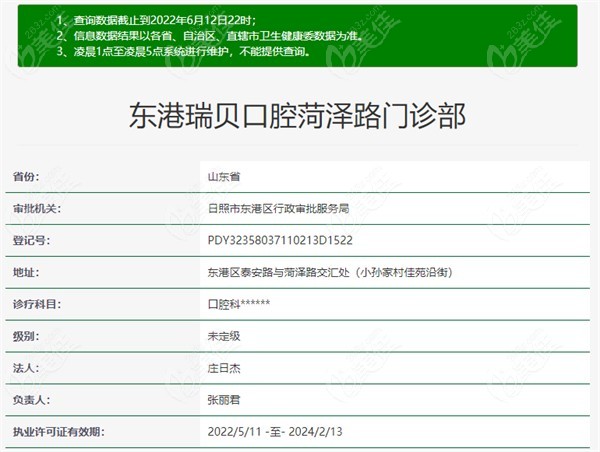The width and height of the screenshot is (600, 452).
Task: Click notice line 查询数据截止到2022年6月12日22时
Action: click(x=156, y=20)
